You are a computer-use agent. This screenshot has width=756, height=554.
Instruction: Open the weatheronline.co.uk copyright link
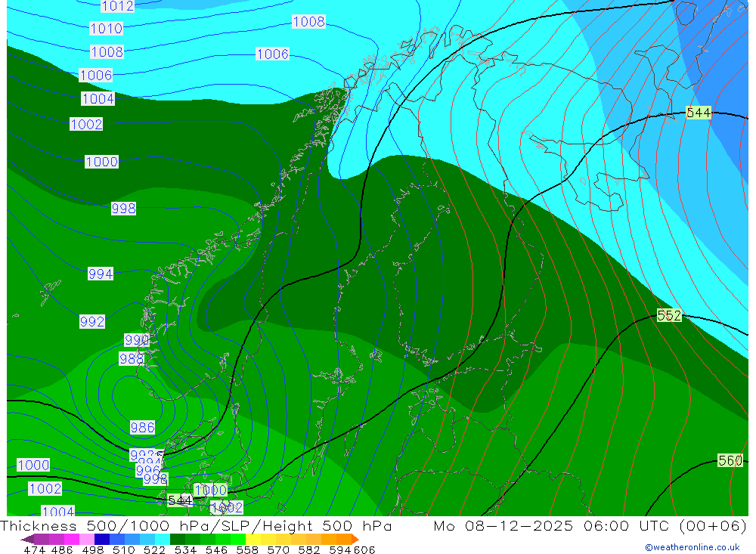tap(692, 547)
